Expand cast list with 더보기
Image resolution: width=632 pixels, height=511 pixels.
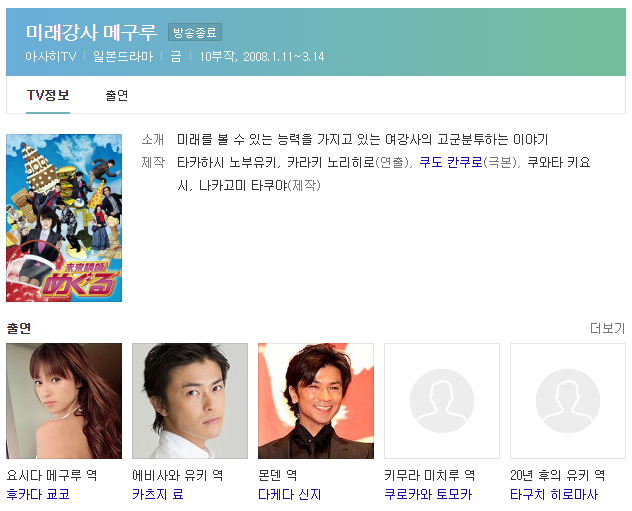[607, 328]
